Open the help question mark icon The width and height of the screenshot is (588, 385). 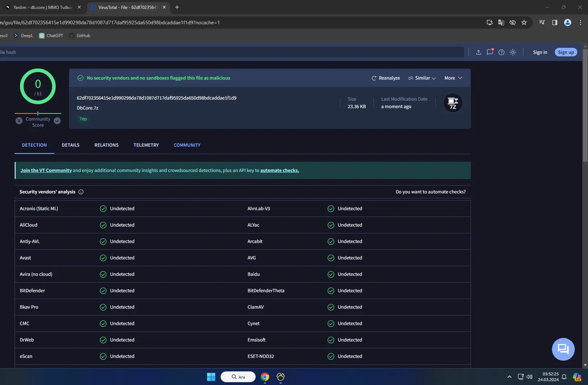501,52
